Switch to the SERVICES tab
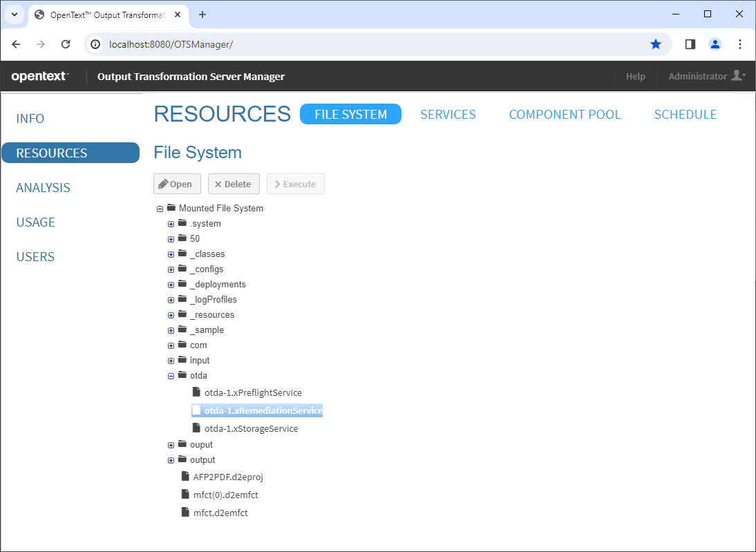This screenshot has height=552, width=756. [448, 115]
